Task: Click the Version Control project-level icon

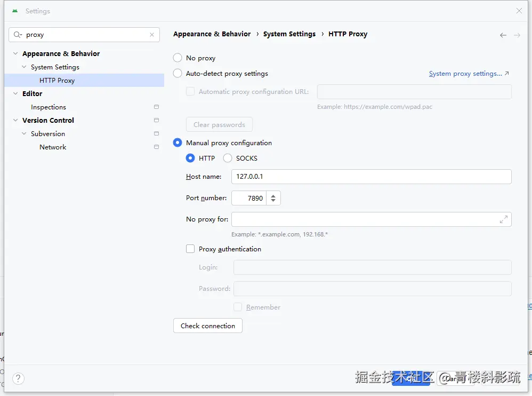Action: click(156, 121)
